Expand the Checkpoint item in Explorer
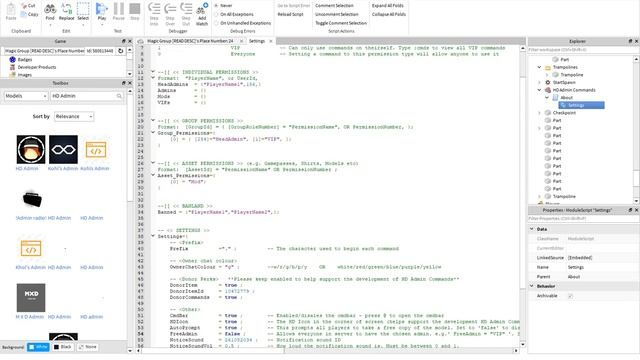The width and height of the screenshot is (640, 360). (539, 113)
